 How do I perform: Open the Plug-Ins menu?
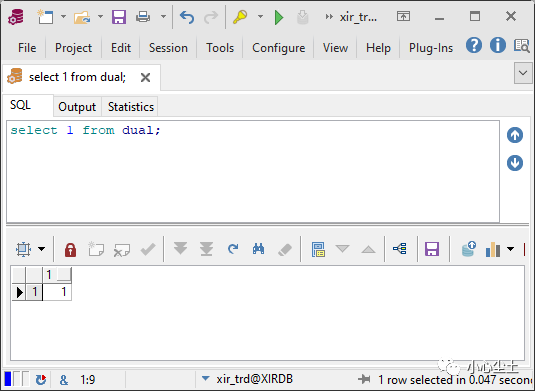[x=431, y=48]
